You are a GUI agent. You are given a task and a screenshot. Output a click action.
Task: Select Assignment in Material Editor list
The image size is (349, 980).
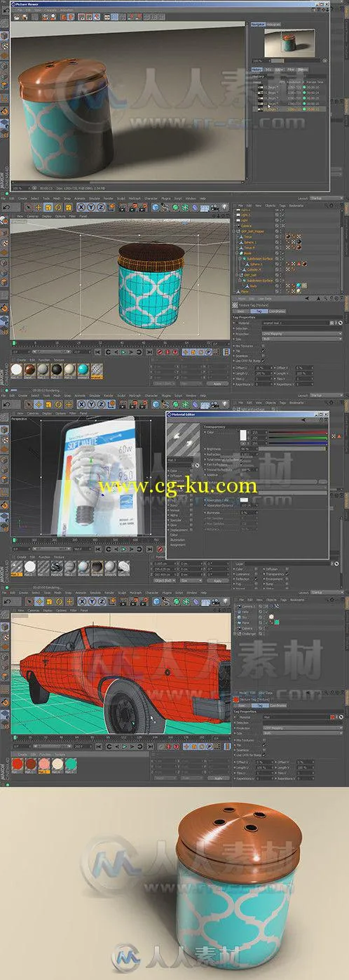coord(177,544)
